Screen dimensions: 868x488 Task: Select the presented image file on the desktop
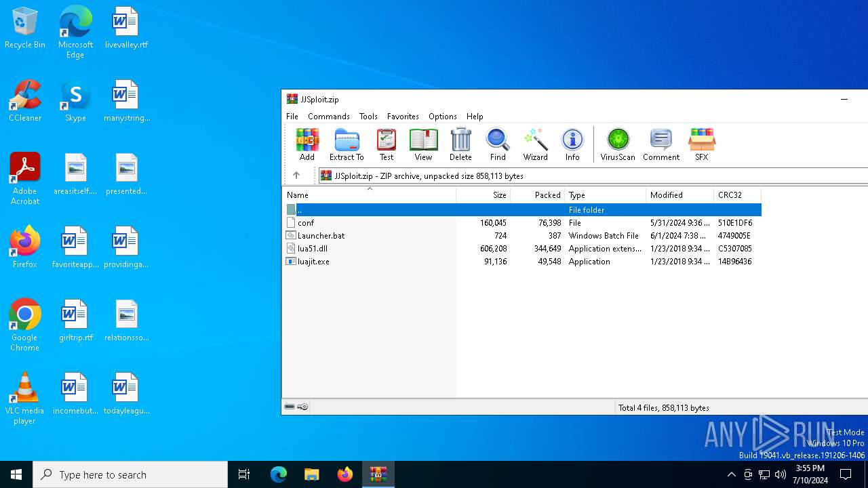click(126, 174)
